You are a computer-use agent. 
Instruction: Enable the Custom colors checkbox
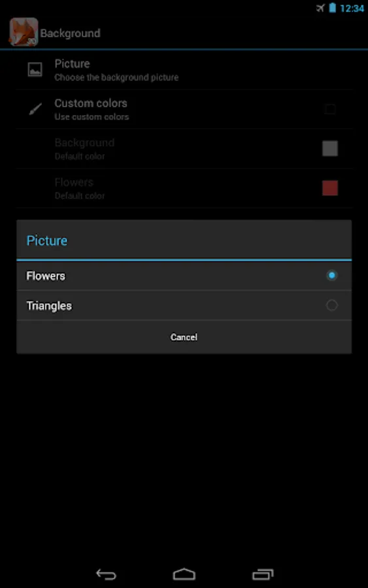[x=329, y=109]
